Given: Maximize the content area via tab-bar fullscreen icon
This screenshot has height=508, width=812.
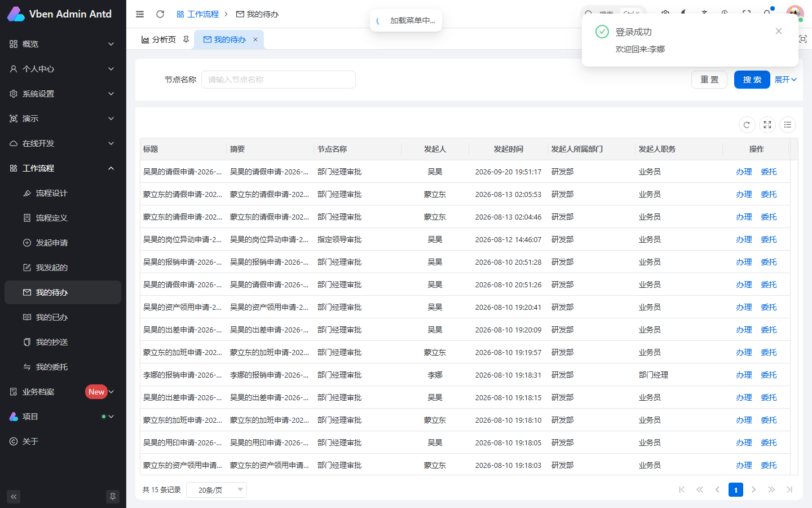Looking at the screenshot, I should click(x=803, y=39).
